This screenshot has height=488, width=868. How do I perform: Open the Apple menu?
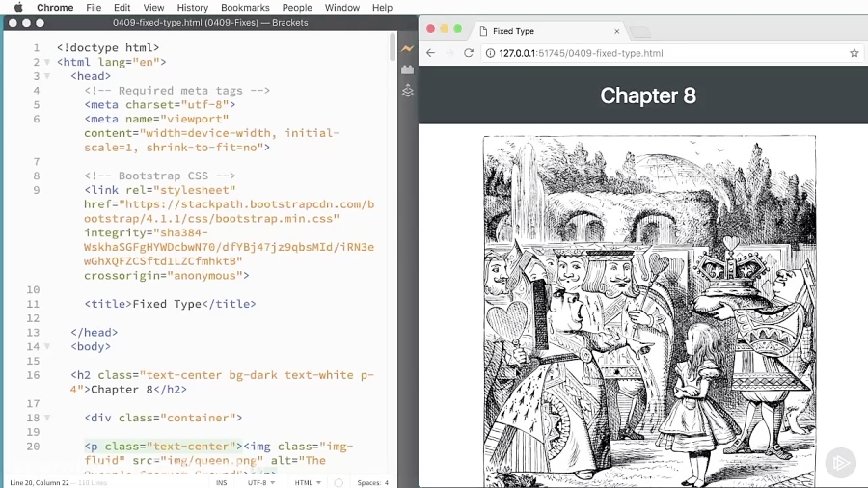coord(17,7)
